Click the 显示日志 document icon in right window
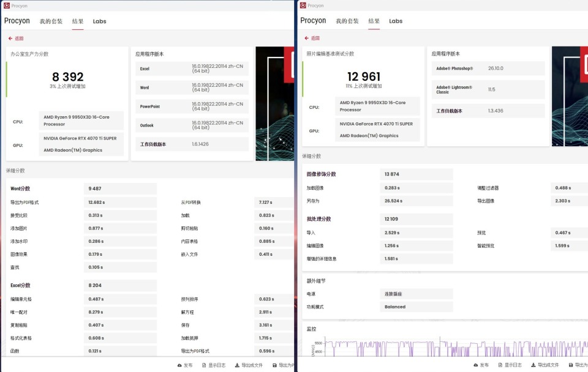Viewport: 588px width, 372px height. (x=500, y=365)
